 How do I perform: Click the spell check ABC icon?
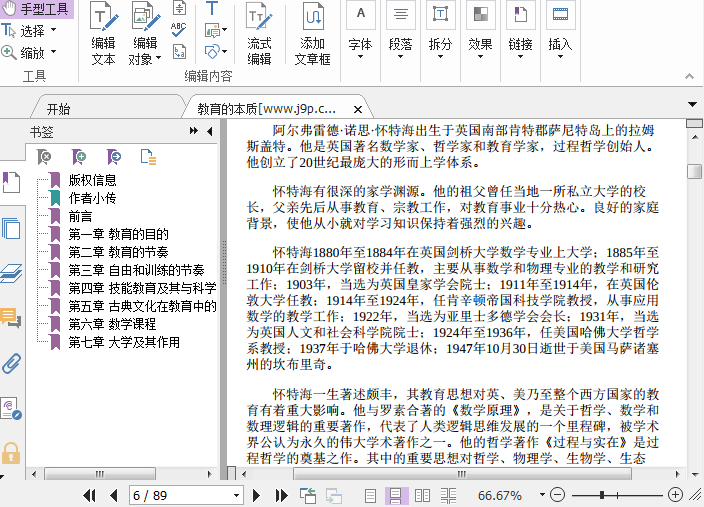coord(179,29)
